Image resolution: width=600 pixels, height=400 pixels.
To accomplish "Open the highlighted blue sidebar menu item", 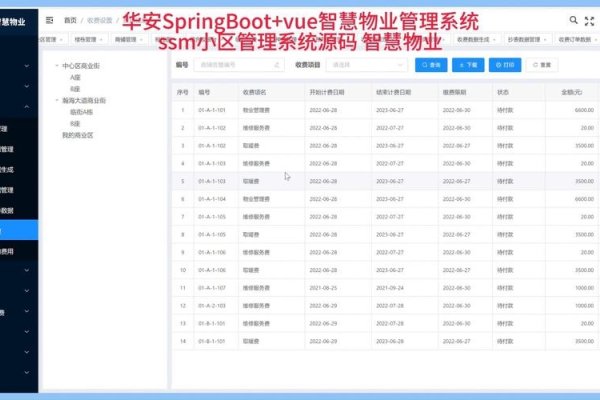I will 19,230.
